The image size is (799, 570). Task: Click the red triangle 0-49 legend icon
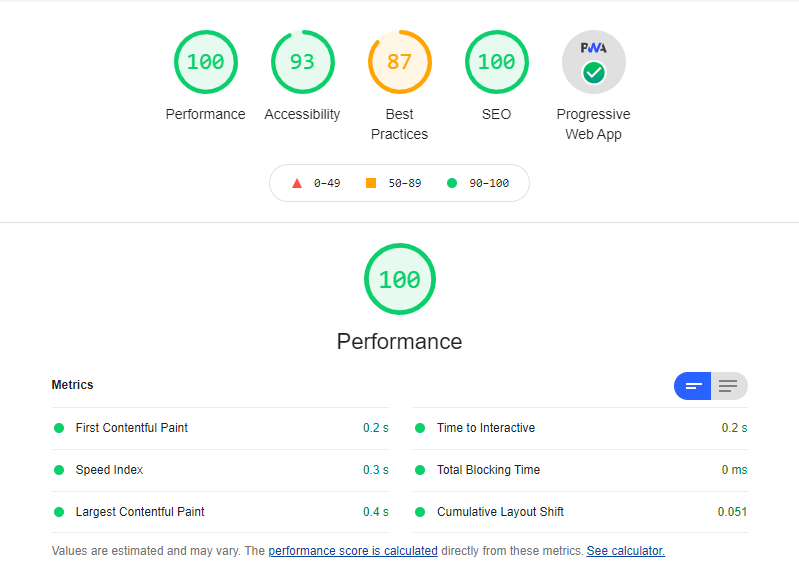(297, 183)
